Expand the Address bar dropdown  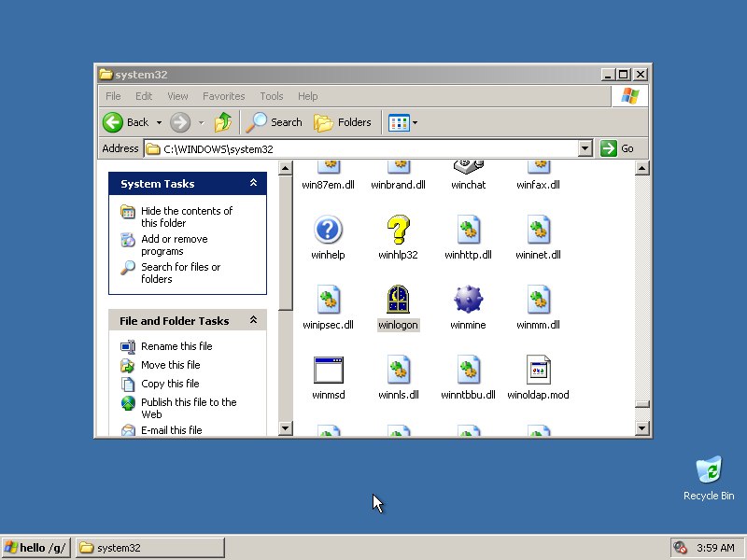point(585,149)
